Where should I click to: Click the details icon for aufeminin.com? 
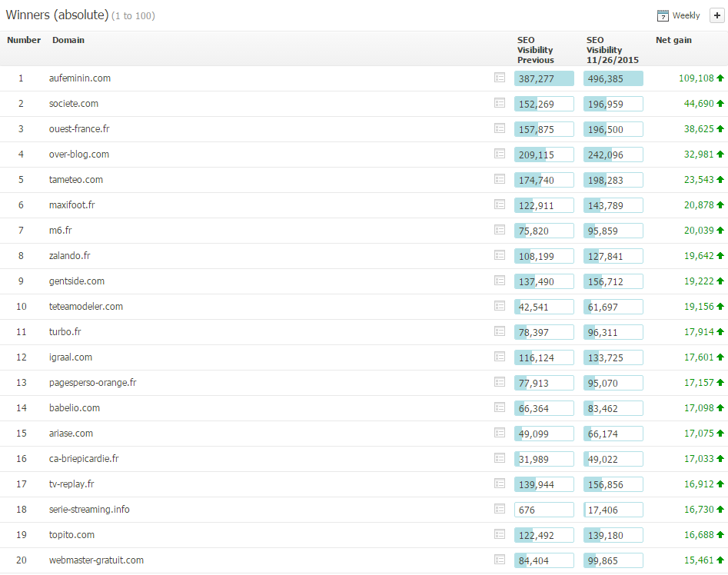(500, 78)
